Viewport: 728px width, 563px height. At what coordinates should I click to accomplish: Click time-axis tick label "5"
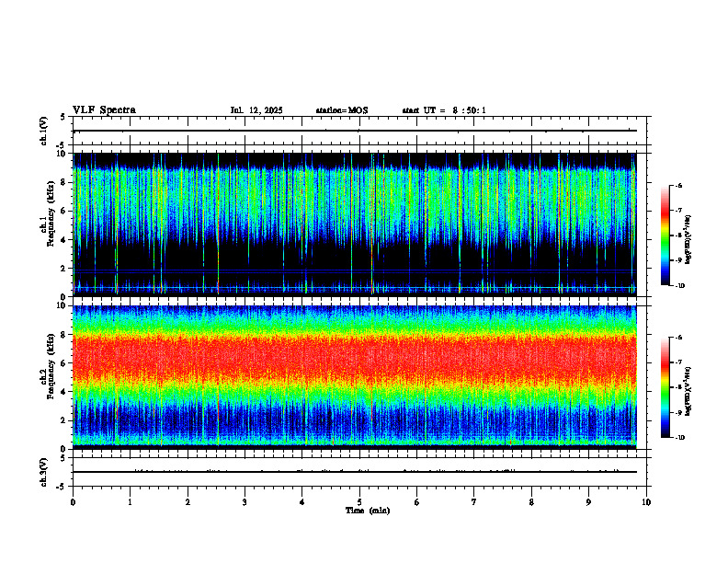coord(359,502)
